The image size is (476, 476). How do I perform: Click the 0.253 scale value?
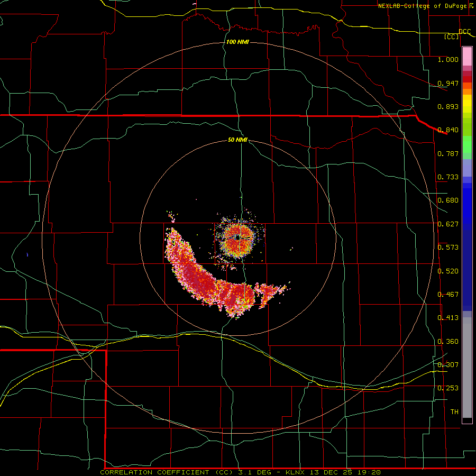[448, 388]
